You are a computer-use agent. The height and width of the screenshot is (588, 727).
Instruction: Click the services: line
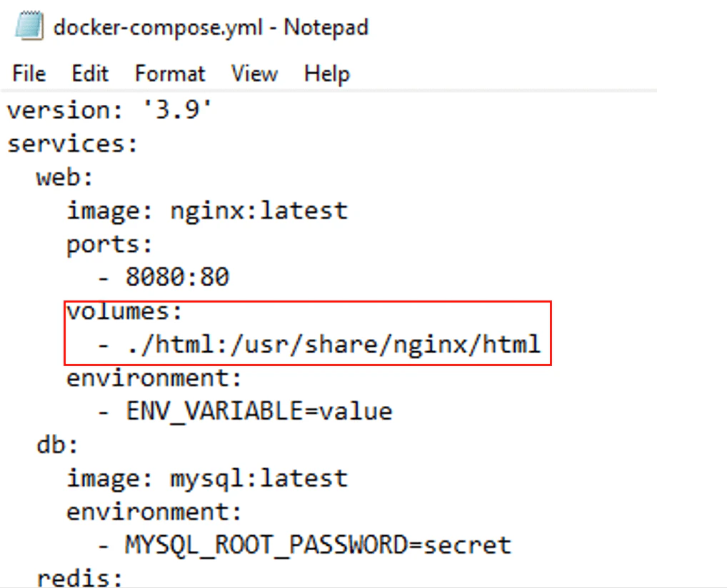coord(71,143)
